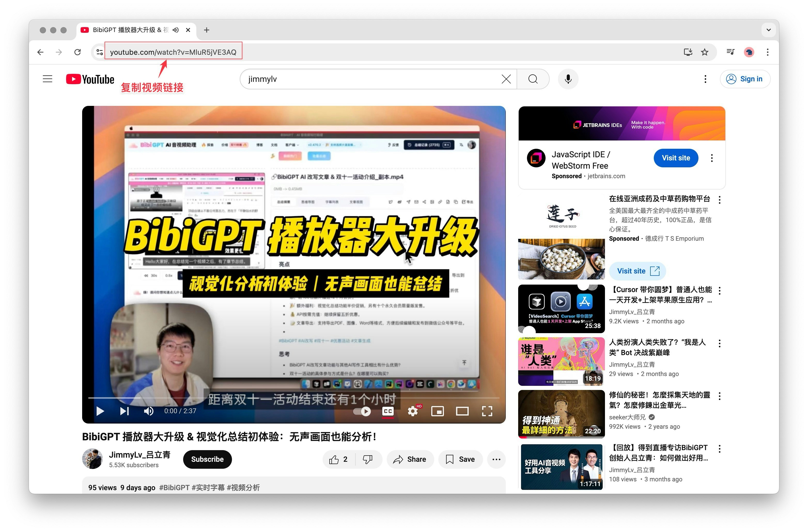The height and width of the screenshot is (532, 808).
Task: Click the Sign in button
Action: pyautogui.click(x=745, y=79)
